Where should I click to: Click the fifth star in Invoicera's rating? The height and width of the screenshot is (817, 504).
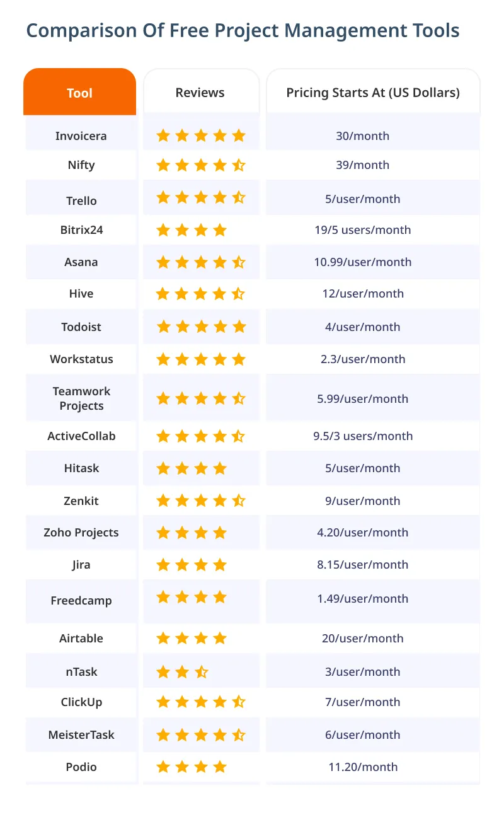pos(239,136)
